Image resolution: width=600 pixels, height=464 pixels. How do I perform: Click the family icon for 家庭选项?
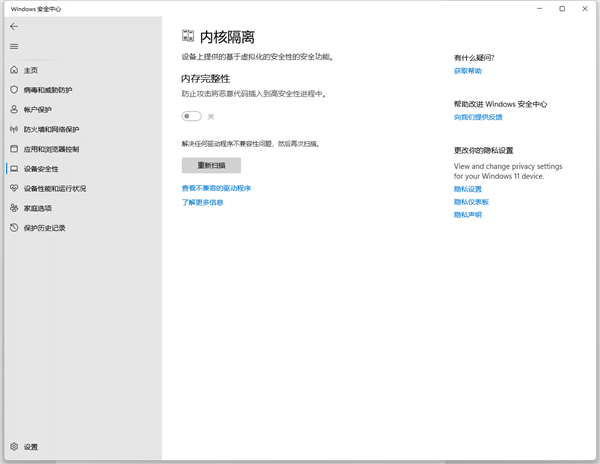[x=14, y=208]
